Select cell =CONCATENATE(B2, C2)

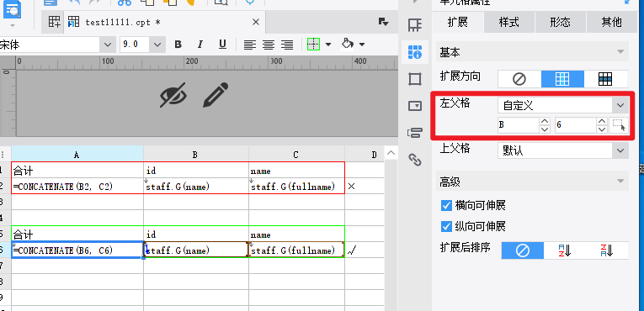tap(77, 187)
